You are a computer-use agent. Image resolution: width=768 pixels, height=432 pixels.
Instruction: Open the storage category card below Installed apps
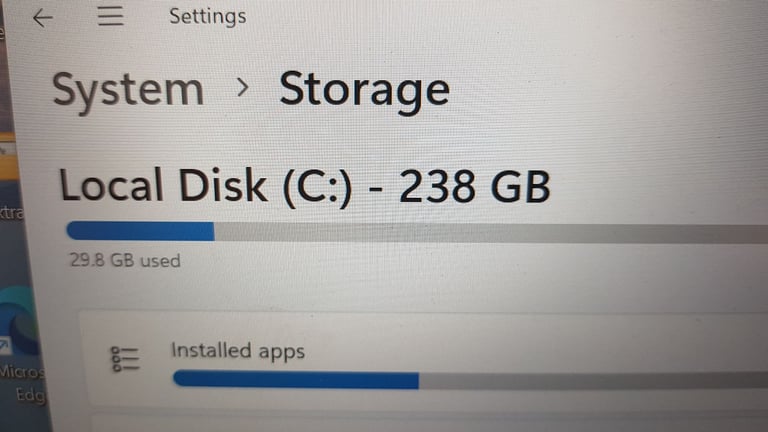(429, 423)
